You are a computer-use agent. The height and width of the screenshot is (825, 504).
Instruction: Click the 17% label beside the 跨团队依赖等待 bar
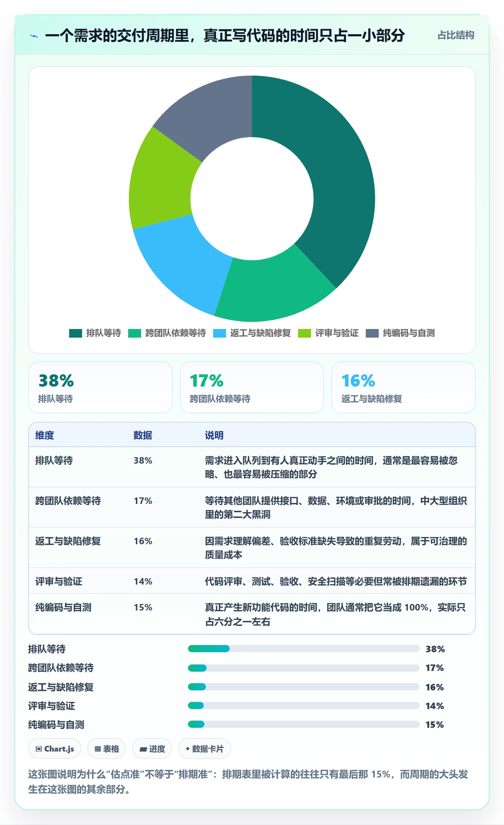click(x=435, y=668)
